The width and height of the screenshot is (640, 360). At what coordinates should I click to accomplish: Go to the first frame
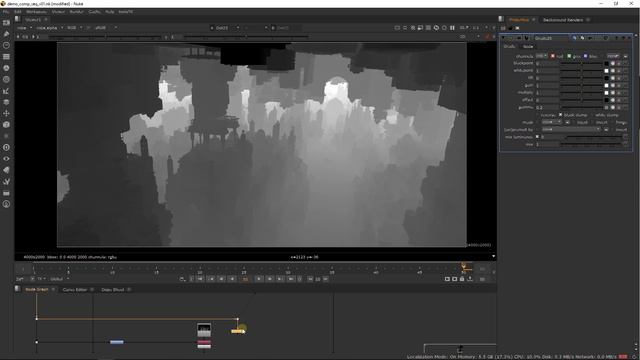pos(200,279)
